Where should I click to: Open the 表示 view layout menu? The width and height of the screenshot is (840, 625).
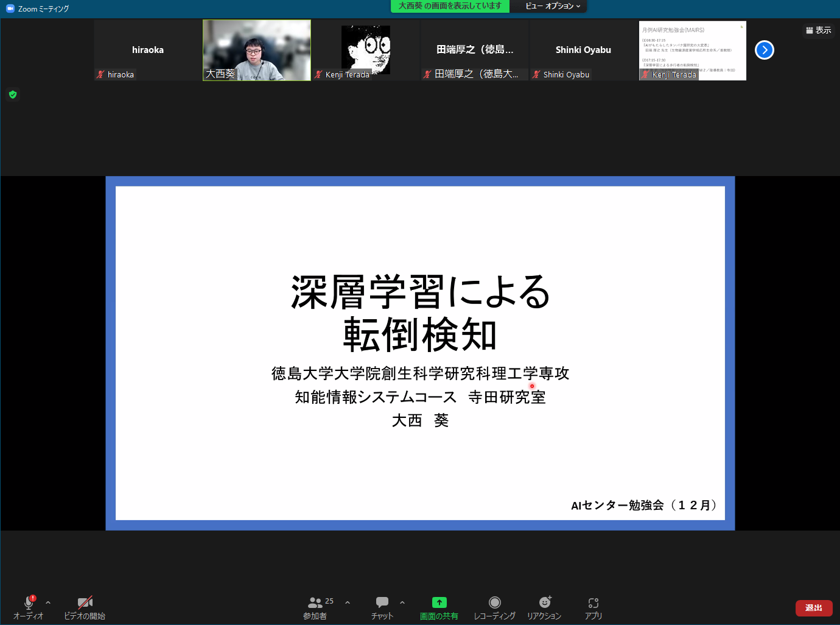(x=818, y=30)
